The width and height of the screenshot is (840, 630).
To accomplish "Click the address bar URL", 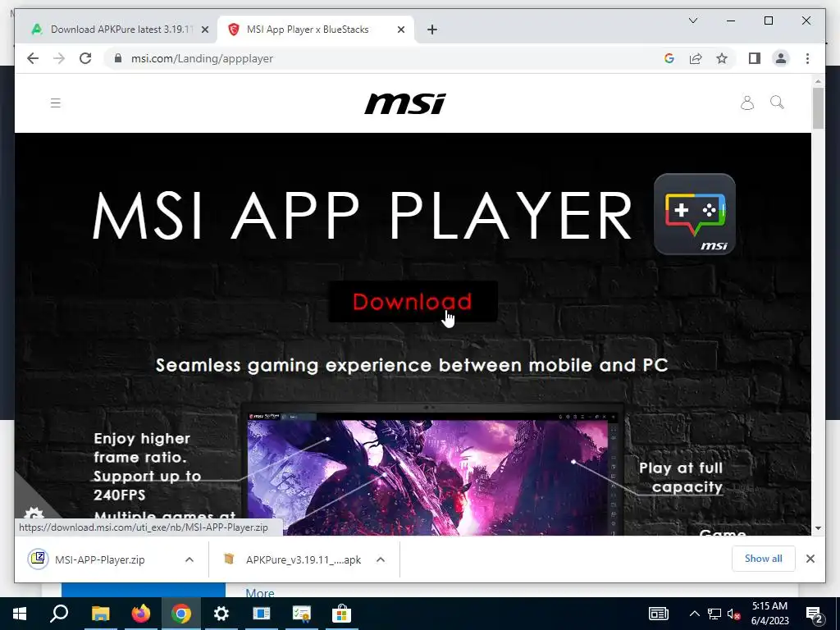I will click(x=202, y=58).
